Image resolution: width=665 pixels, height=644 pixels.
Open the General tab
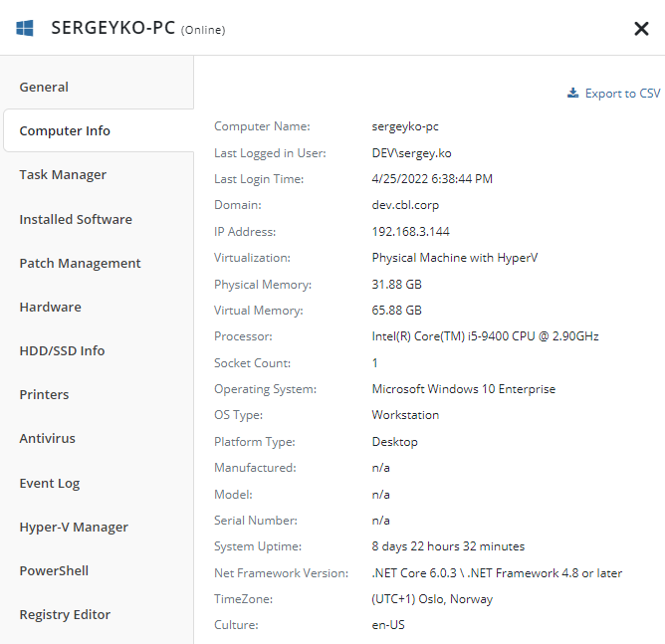(x=98, y=87)
